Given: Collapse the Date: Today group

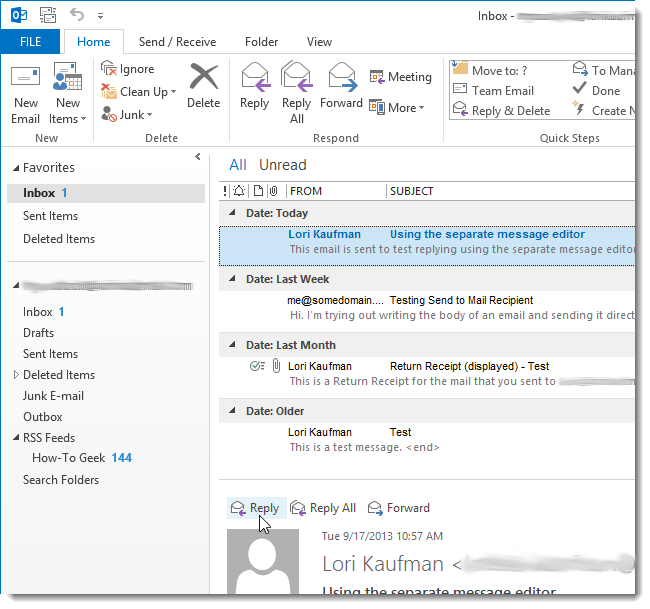Looking at the screenshot, I should point(233,213).
